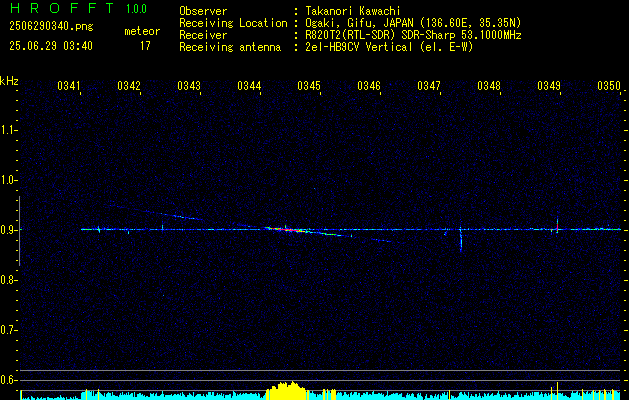Click the 1.0 kHz axis label
This screenshot has height=400, width=629.
pyautogui.click(x=8, y=180)
